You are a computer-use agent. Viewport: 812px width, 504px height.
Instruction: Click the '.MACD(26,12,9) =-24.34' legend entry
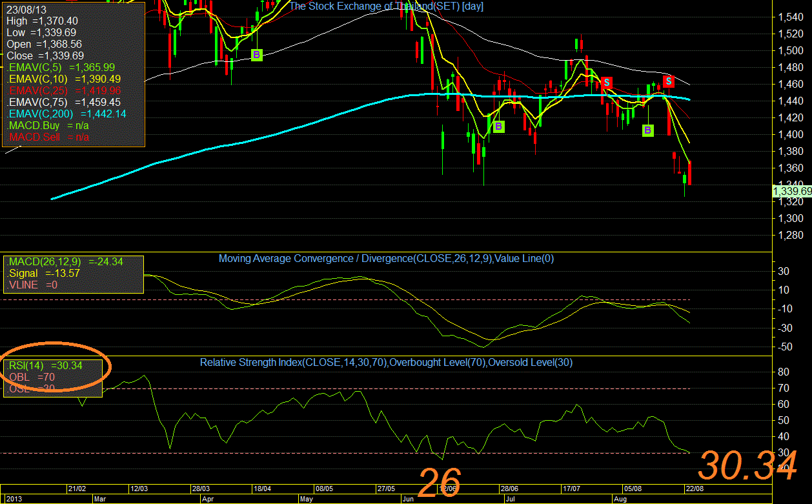tap(65, 262)
